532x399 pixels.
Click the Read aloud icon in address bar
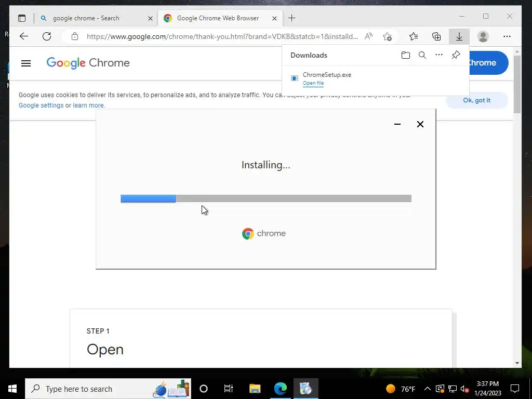[368, 36]
